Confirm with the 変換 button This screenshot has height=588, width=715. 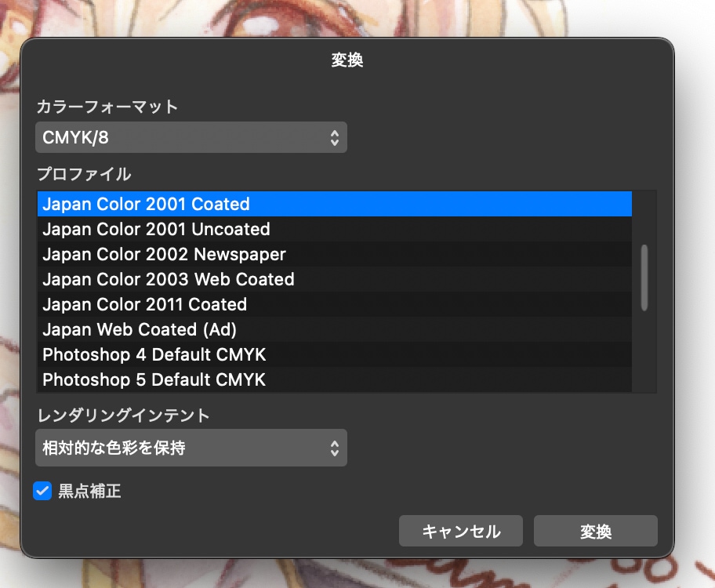click(x=595, y=531)
